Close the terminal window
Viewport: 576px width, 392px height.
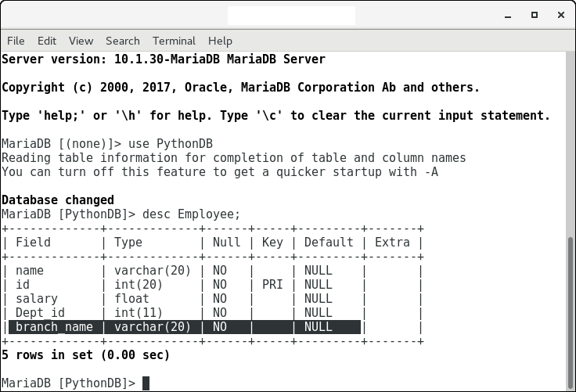click(x=559, y=15)
